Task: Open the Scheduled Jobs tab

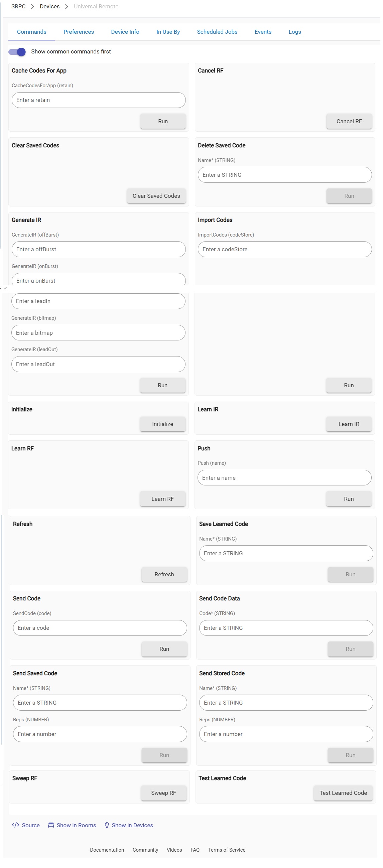Action: (x=217, y=32)
